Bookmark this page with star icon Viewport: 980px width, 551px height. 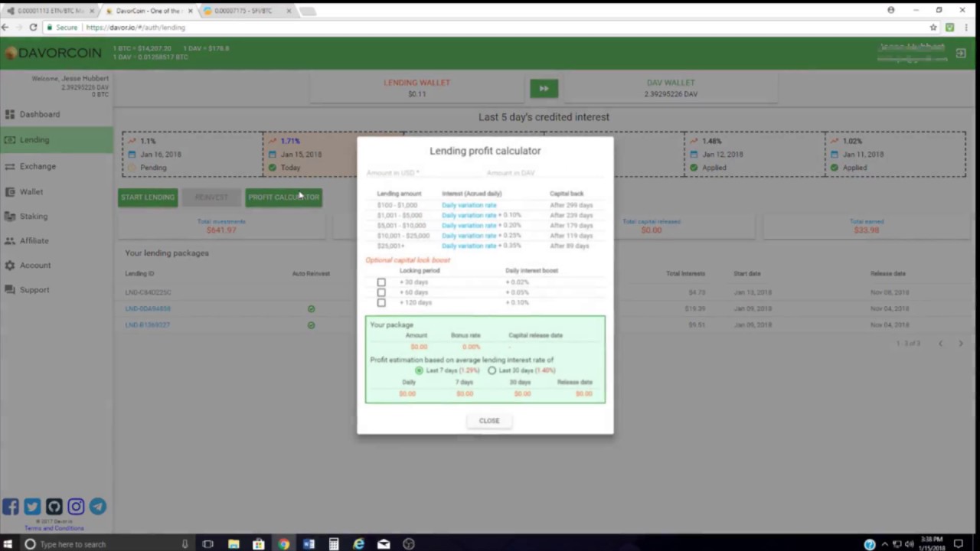[933, 28]
